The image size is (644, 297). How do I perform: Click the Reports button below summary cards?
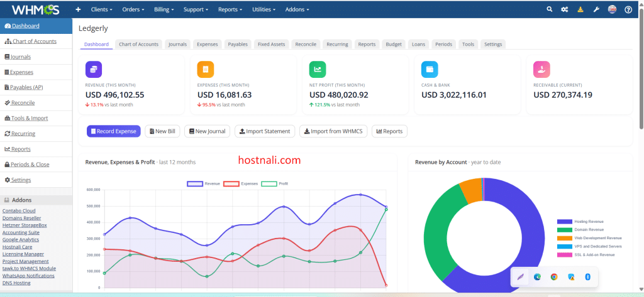point(389,131)
